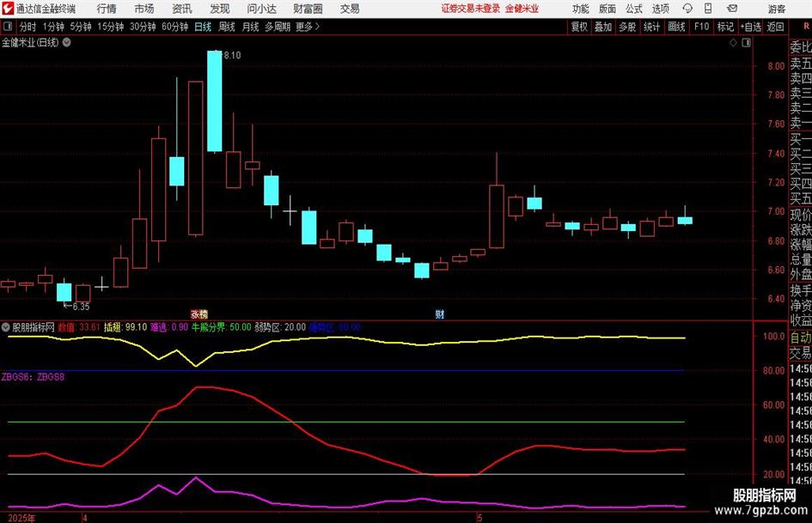The image size is (812, 523).
Task: Open the 交易 menu
Action: [350, 9]
